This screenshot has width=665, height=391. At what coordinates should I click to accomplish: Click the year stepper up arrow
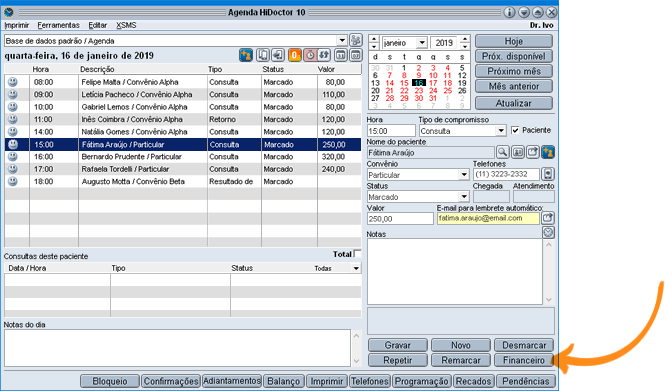[465, 39]
